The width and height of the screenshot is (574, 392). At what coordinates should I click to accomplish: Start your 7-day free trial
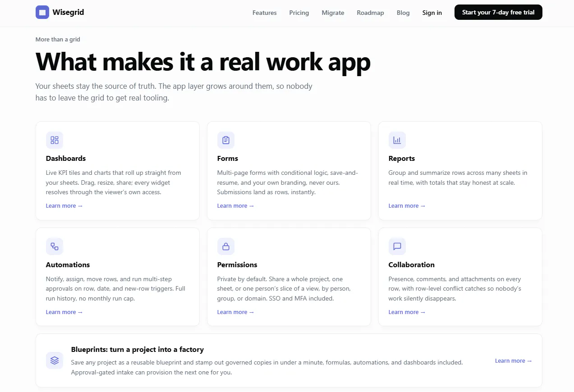pos(498,12)
